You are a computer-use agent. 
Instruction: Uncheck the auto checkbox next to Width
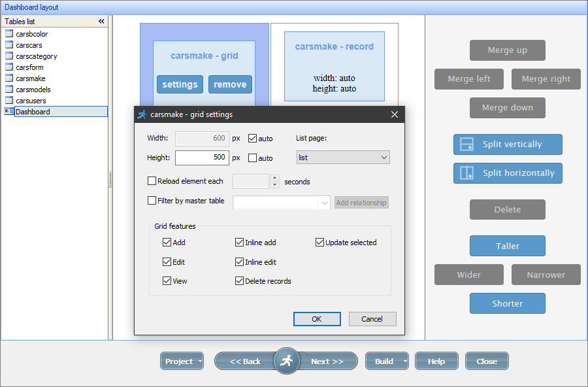tap(252, 138)
